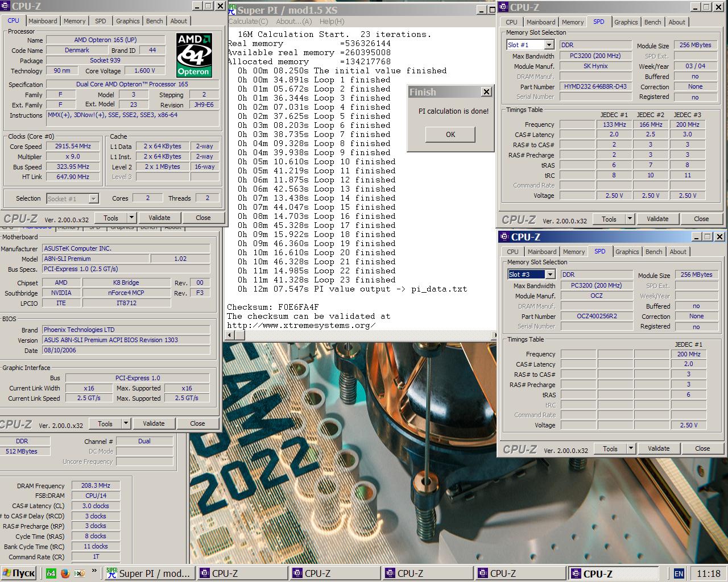Switch to About tab in Opteron CPU window
The height and width of the screenshot is (582, 728).
[x=179, y=21]
